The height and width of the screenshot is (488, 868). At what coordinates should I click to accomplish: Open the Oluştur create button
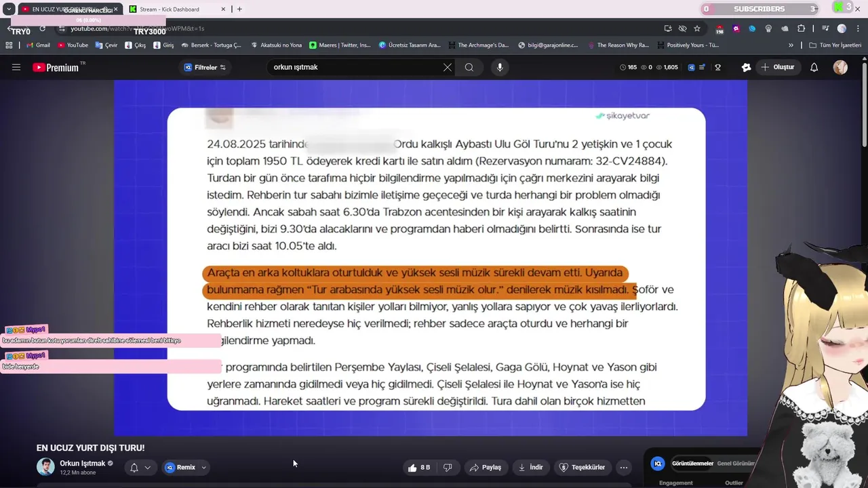(778, 67)
